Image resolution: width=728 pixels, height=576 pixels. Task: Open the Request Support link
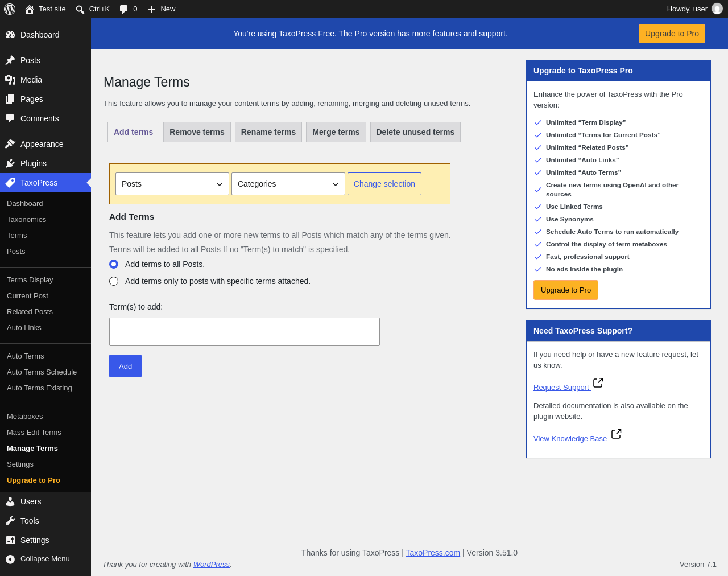tap(562, 387)
